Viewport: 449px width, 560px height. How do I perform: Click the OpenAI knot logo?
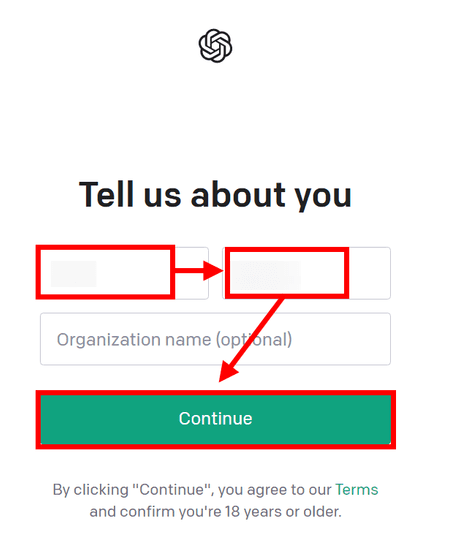[x=215, y=46]
